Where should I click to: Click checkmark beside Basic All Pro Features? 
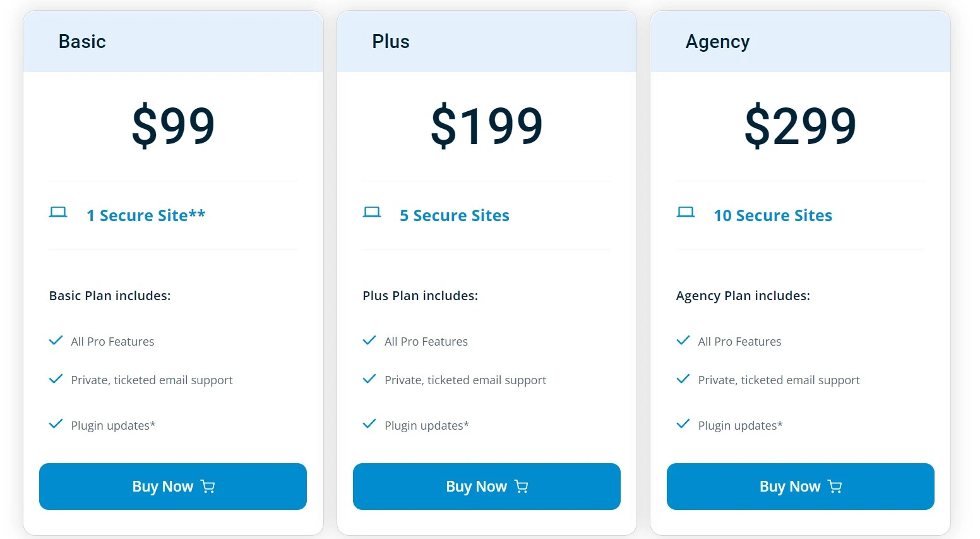point(56,341)
